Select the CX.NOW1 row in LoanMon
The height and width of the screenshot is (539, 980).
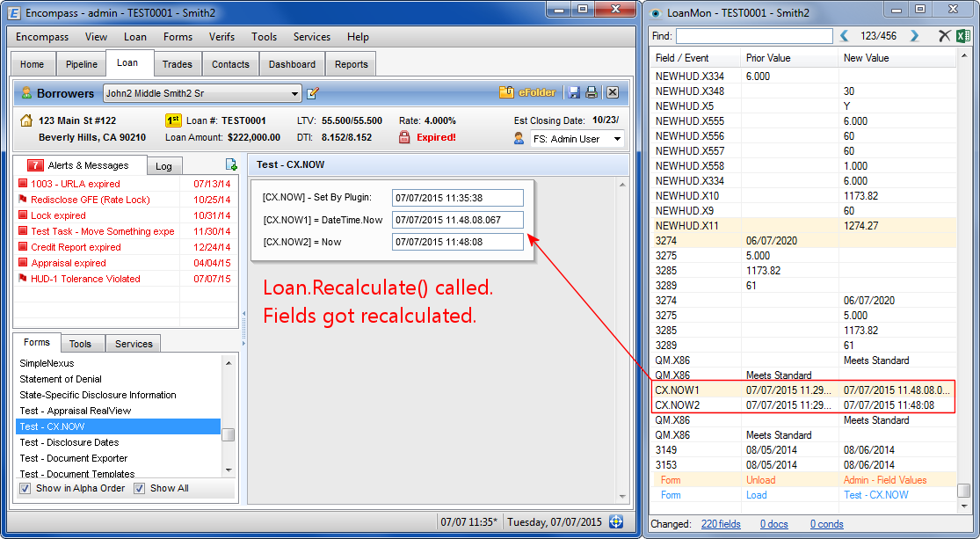point(803,390)
